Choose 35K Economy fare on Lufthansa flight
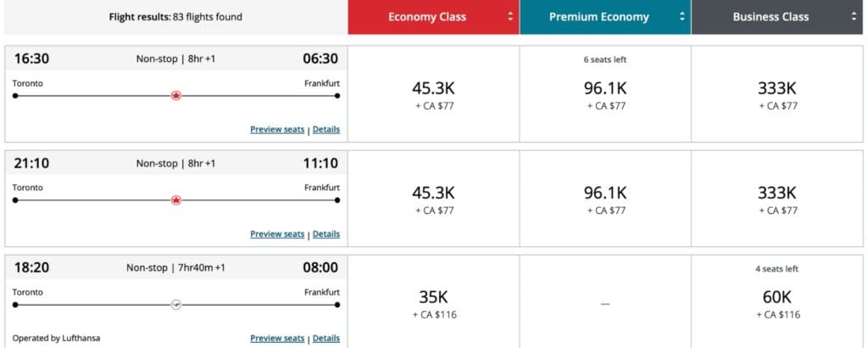This screenshot has height=348, width=868. click(x=433, y=302)
